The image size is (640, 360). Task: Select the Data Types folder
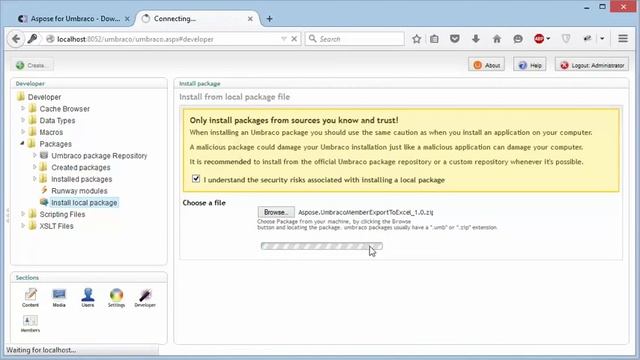(x=57, y=121)
